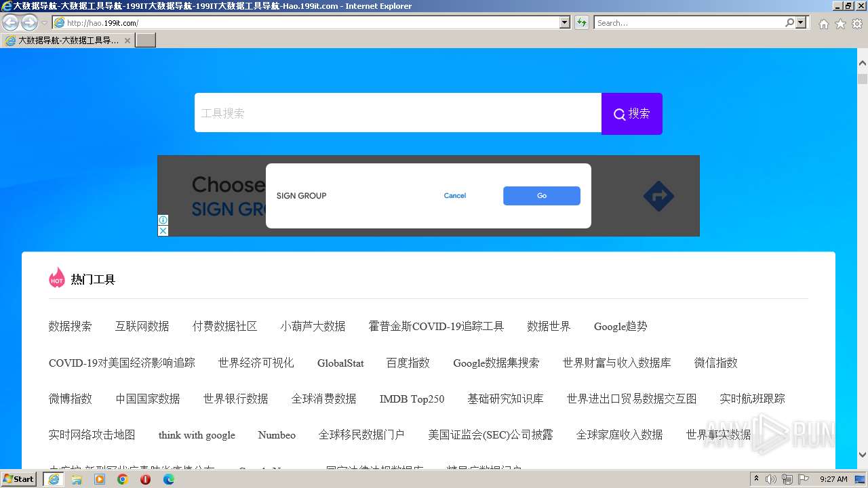The height and width of the screenshot is (488, 868).
Task: Open the 世界进出口贸易数据交互图 link
Action: tap(632, 399)
